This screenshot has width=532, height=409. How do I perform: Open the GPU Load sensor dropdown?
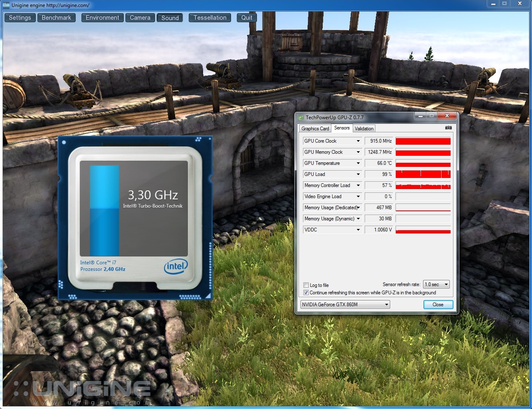pyautogui.click(x=358, y=174)
